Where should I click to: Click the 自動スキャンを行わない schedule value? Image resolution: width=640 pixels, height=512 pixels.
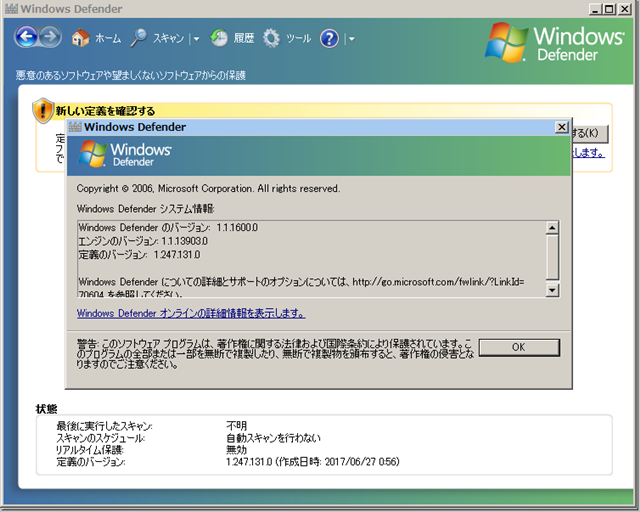(x=273, y=438)
